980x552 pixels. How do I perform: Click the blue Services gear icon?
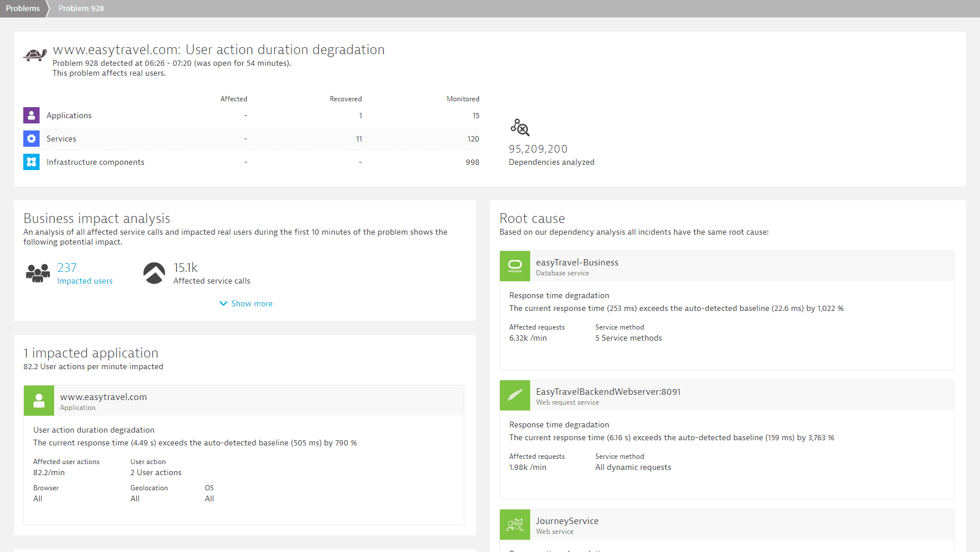[x=31, y=139]
